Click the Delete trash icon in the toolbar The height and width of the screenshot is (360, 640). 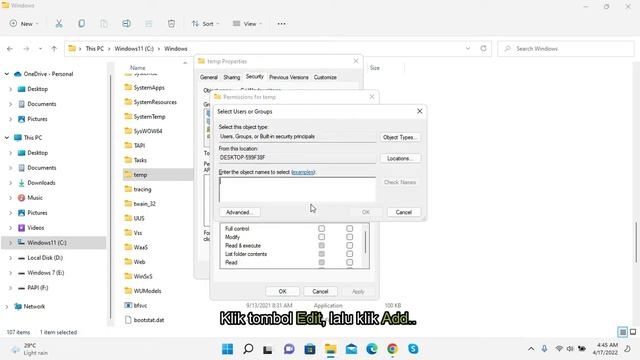point(171,24)
